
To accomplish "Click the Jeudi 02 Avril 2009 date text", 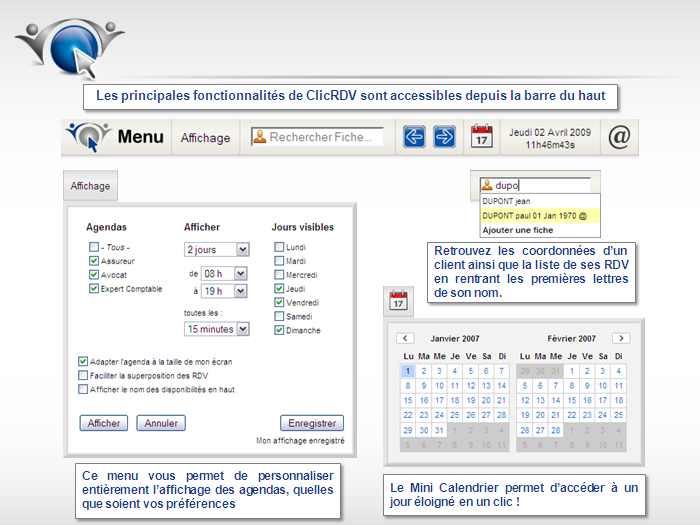I will coord(550,133).
